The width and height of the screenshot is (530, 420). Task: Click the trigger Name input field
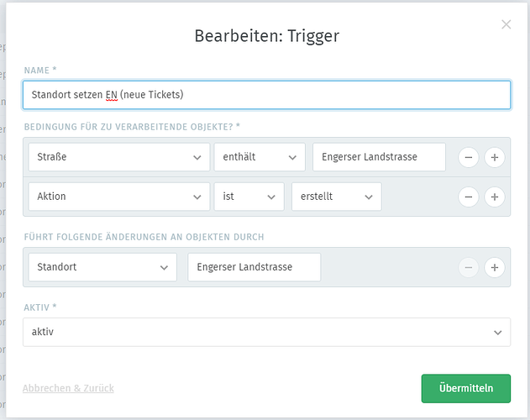coord(267,95)
